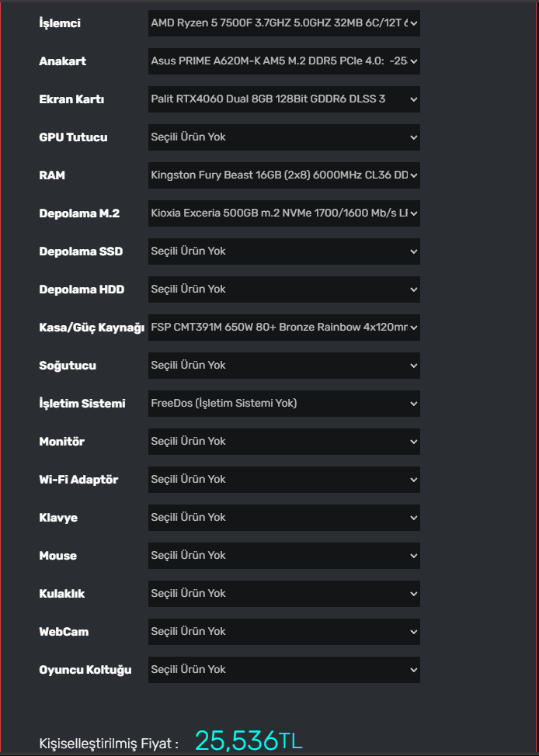Open the İşlemci processor dropdown
Image resolution: width=539 pixels, height=756 pixels.
(x=283, y=23)
